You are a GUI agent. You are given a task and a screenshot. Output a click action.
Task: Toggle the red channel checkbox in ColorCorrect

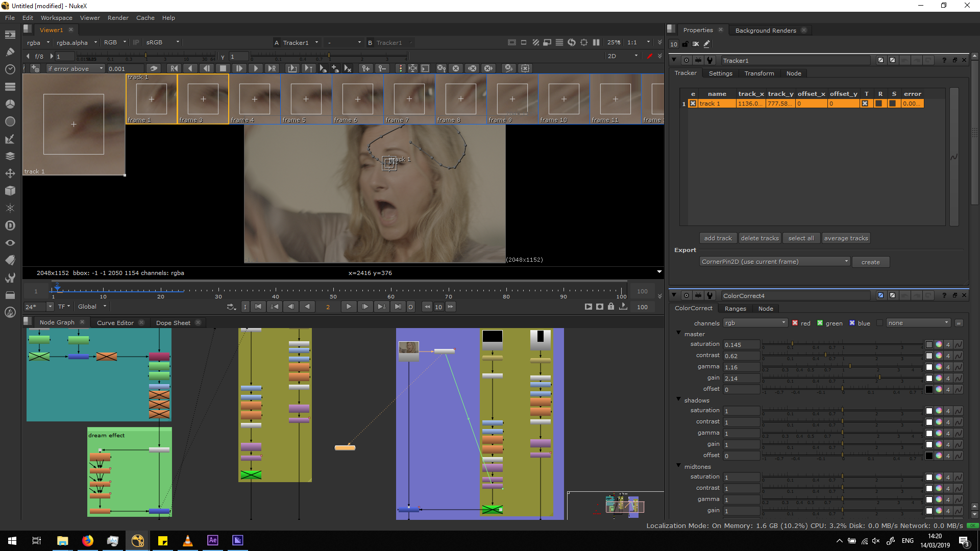(795, 323)
